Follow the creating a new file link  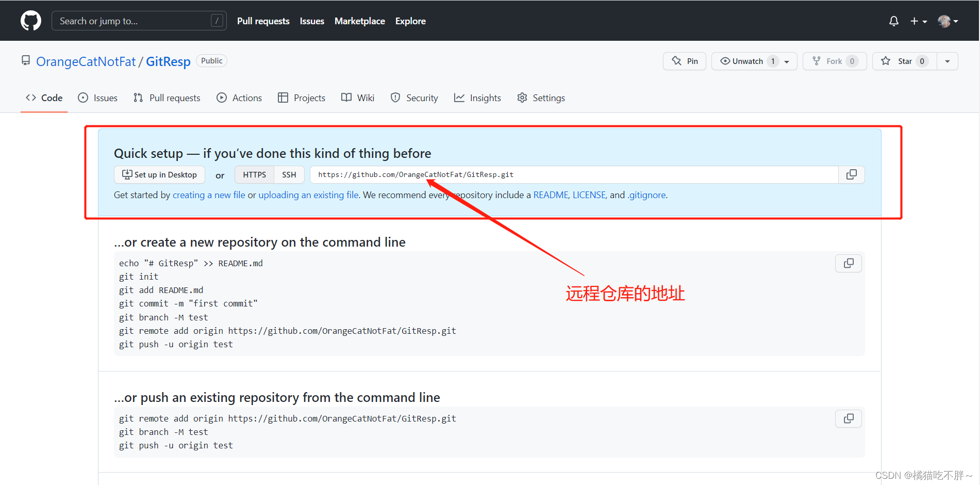click(209, 195)
